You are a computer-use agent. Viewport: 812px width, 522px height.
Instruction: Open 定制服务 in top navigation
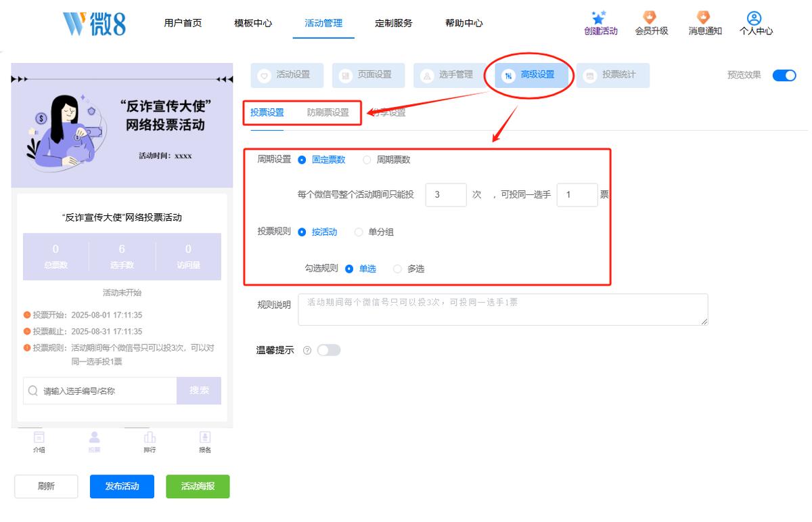click(394, 23)
